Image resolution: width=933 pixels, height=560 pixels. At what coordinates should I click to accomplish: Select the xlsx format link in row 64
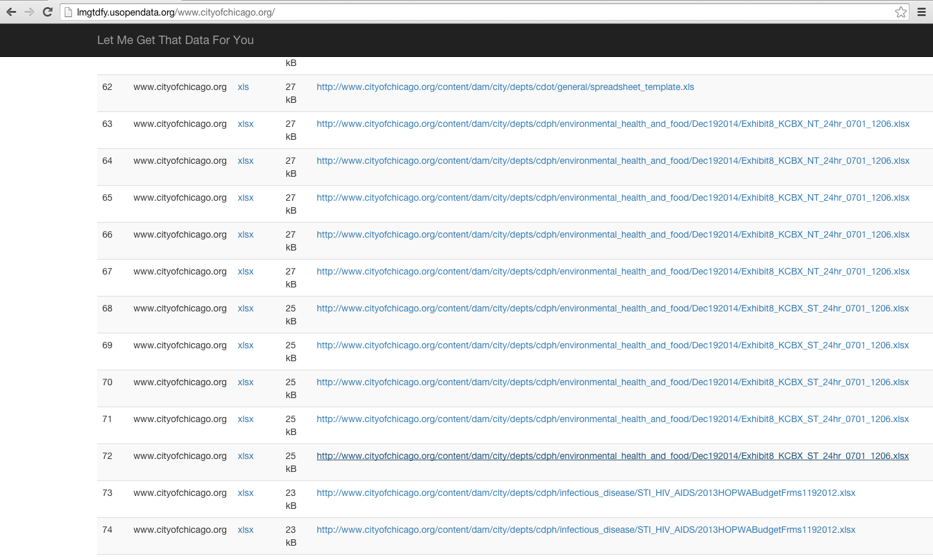pyautogui.click(x=246, y=161)
